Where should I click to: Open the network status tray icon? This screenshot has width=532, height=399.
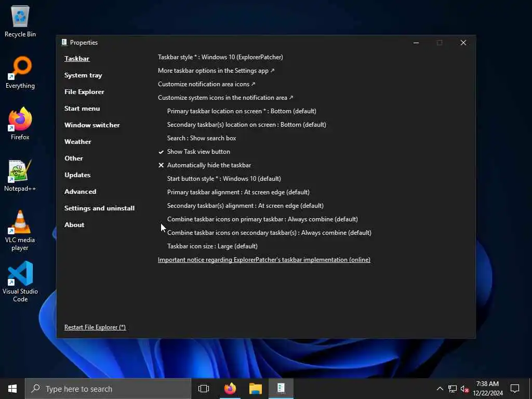coord(453,389)
